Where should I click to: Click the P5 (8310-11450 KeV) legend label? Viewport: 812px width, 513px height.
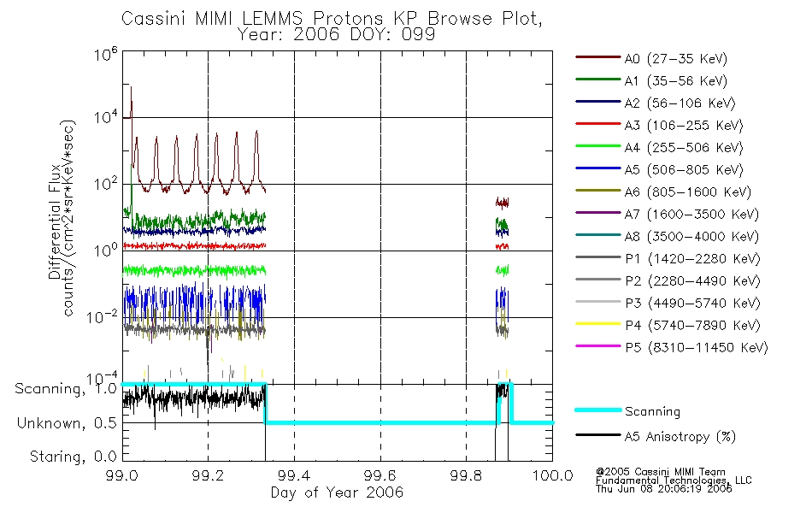[696, 347]
